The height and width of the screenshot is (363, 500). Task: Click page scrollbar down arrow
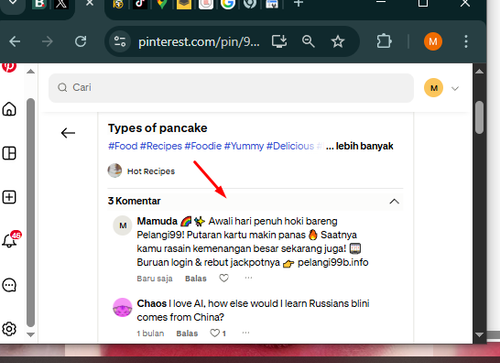479,335
